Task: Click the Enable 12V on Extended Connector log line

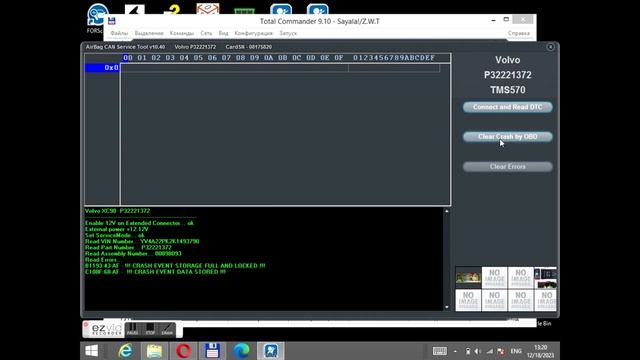Action: point(140,223)
